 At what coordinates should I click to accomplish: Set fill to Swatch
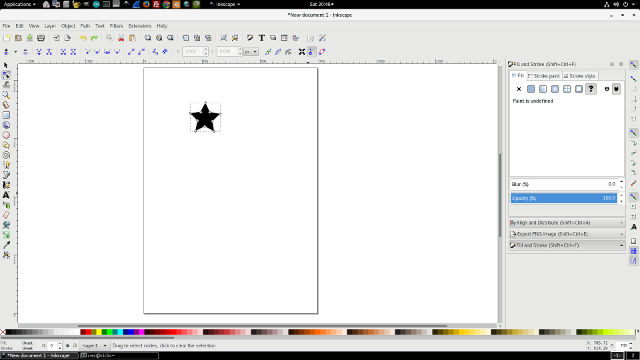579,89
